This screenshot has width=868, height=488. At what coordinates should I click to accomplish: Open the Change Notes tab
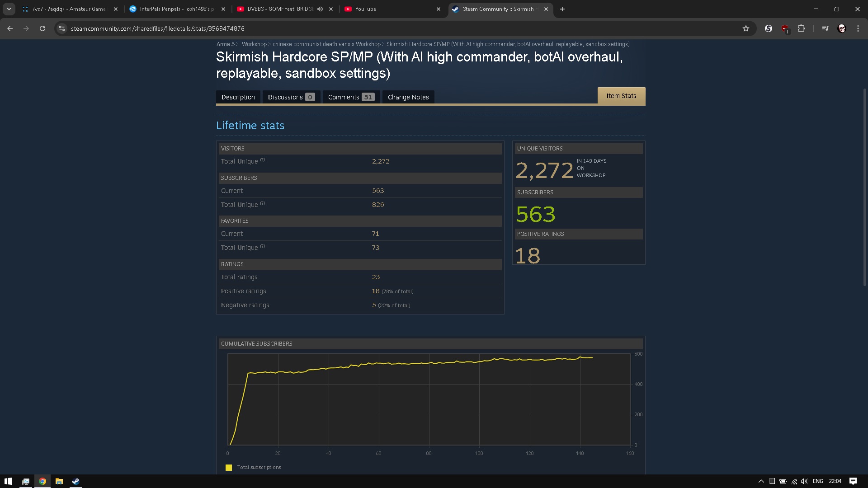[408, 97]
